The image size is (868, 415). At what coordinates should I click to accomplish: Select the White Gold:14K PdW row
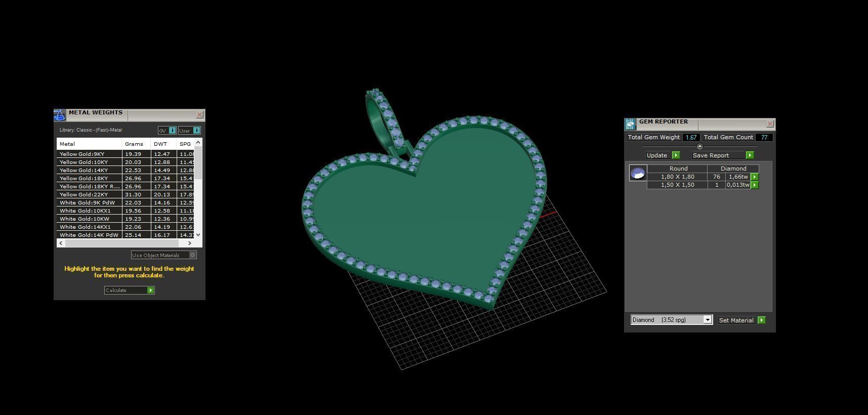click(126, 235)
